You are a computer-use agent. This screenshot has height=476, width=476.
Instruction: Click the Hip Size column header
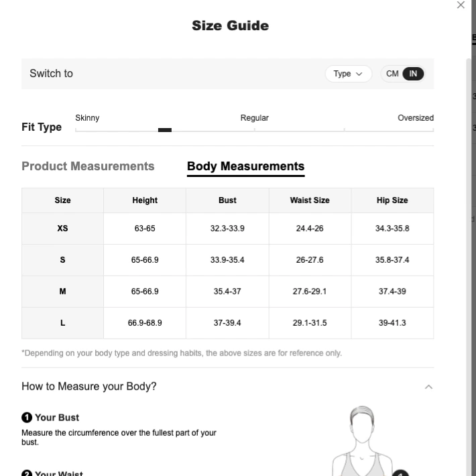tap(392, 200)
